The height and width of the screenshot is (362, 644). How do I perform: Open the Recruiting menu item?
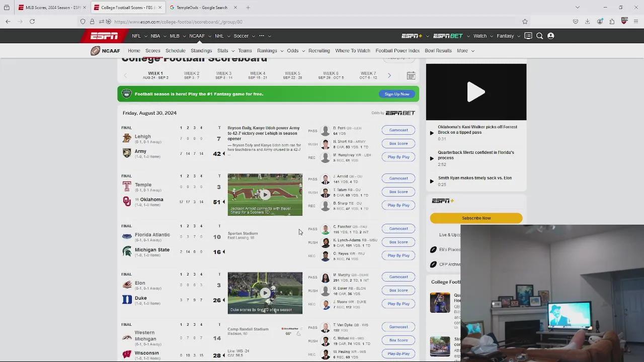click(319, 51)
